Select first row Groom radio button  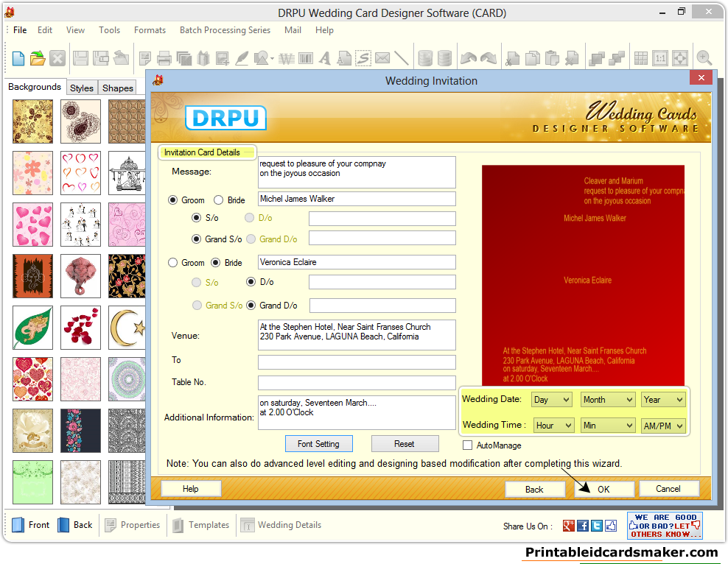(172, 200)
